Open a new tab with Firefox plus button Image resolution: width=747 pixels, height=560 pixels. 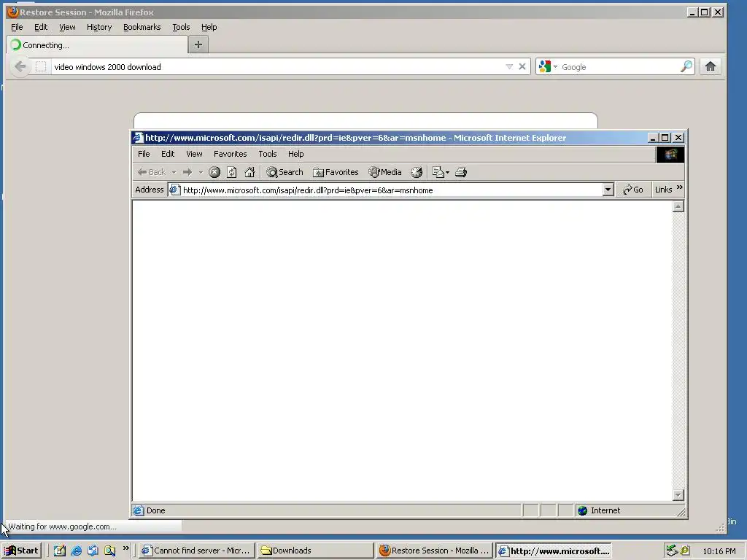[198, 44]
